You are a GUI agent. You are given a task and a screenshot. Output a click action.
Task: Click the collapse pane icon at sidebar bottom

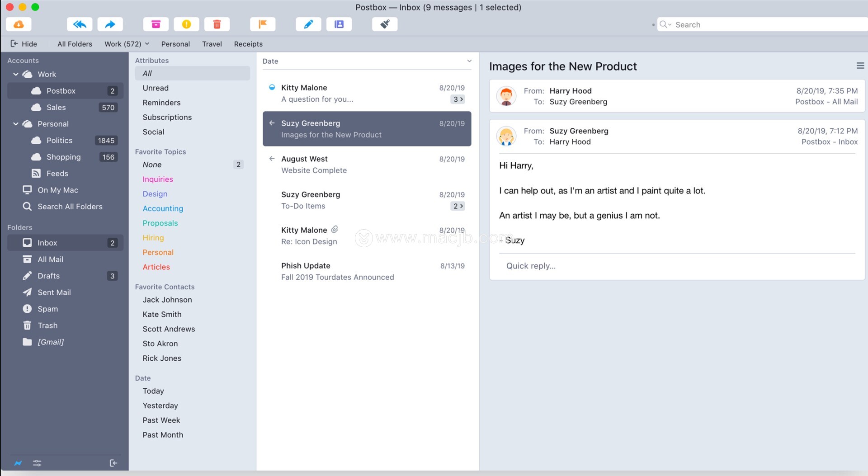(113, 463)
